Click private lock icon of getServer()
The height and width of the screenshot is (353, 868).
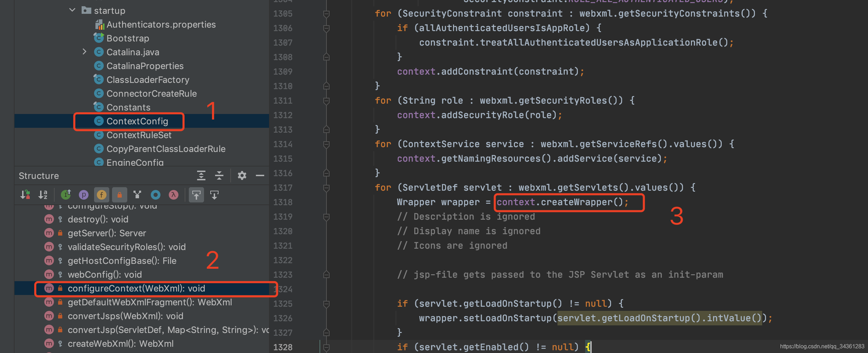pyautogui.click(x=60, y=233)
